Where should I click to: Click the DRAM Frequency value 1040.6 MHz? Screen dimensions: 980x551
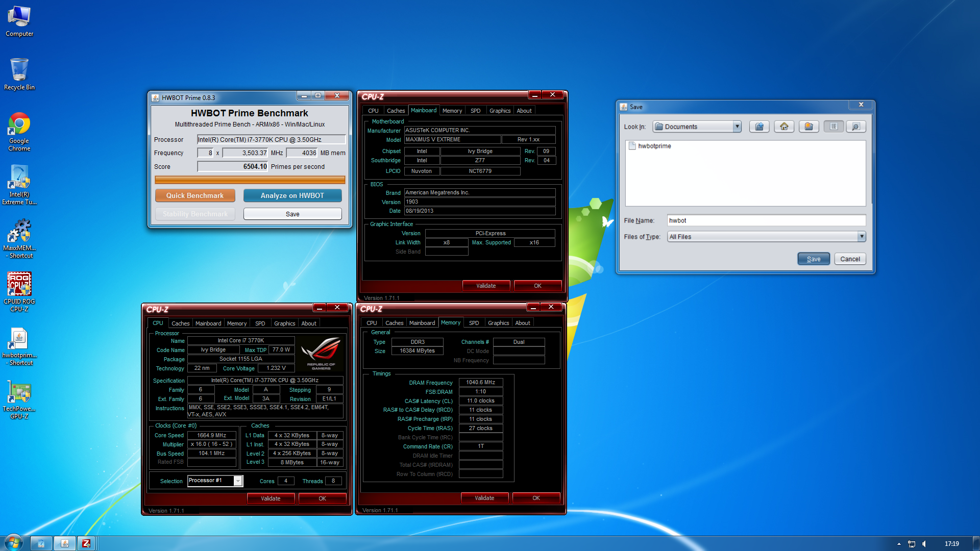(x=480, y=382)
